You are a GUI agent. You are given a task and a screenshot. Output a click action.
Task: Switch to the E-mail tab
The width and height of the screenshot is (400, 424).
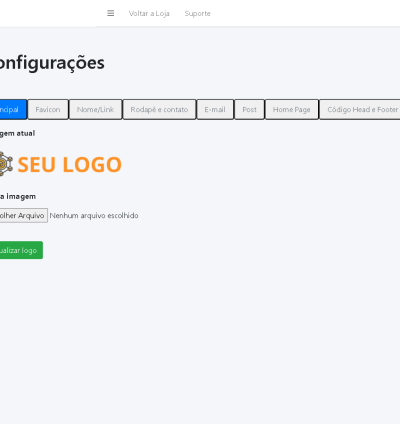point(215,109)
